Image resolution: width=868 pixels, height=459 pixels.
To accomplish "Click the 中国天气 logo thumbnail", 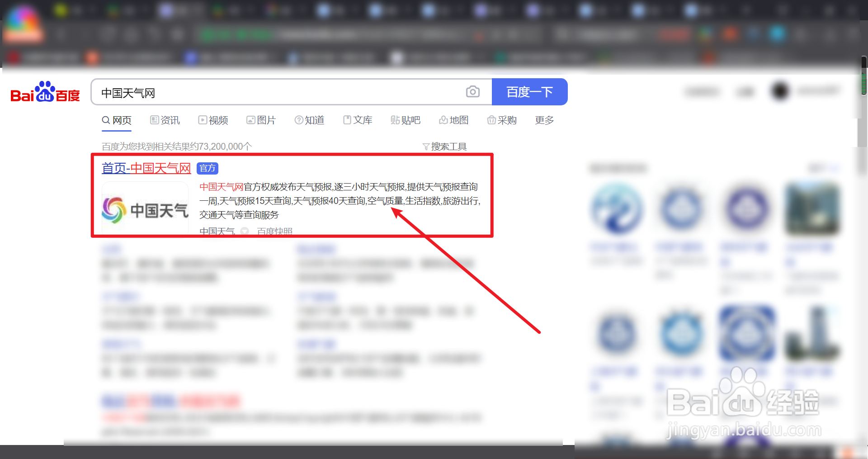I will pos(145,208).
